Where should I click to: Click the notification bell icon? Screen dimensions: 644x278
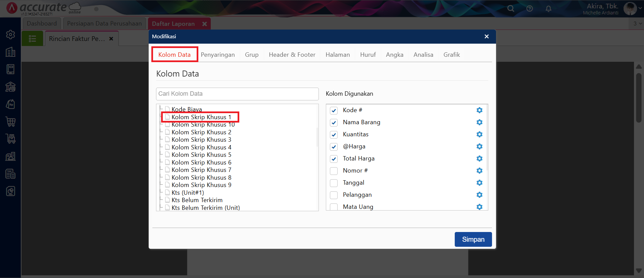point(548,9)
